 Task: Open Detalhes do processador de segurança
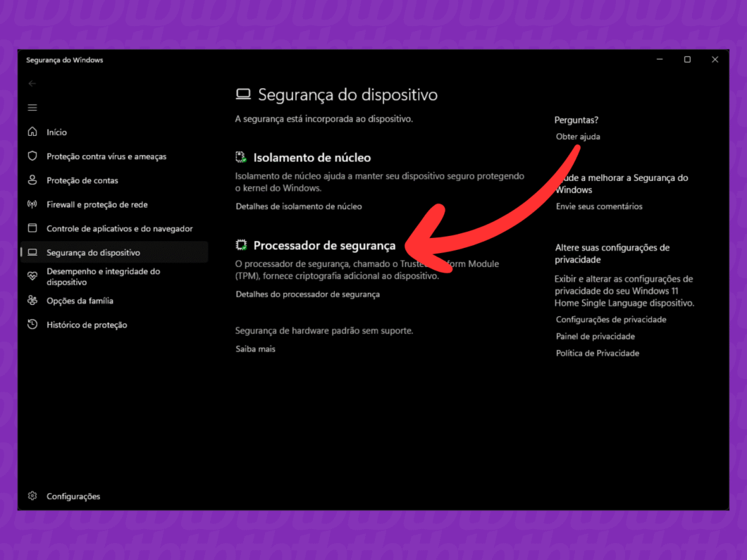tap(308, 294)
